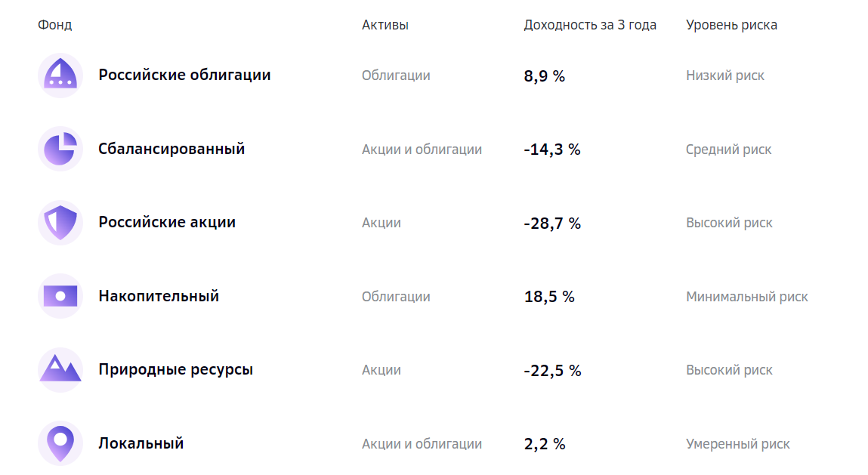
Task: Click the Российские облигации fund icon
Action: [60, 76]
